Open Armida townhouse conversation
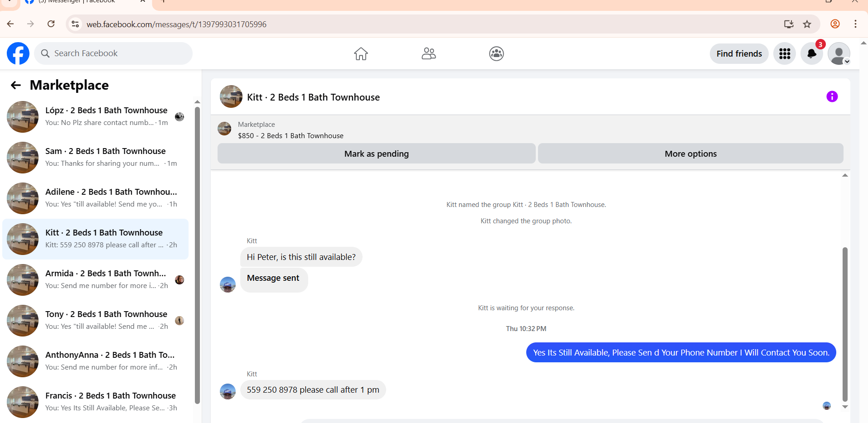Image resolution: width=868 pixels, height=423 pixels. click(96, 280)
